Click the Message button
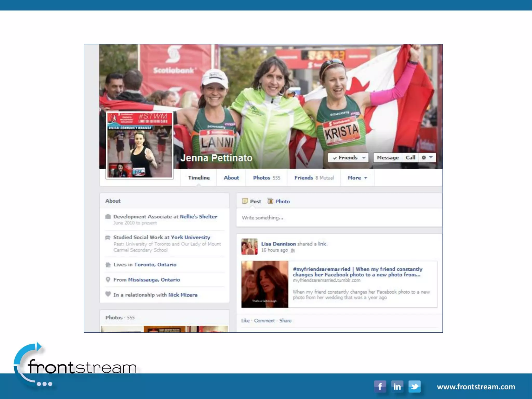Screen dimensions: 532x399 pyautogui.click(x=388, y=158)
